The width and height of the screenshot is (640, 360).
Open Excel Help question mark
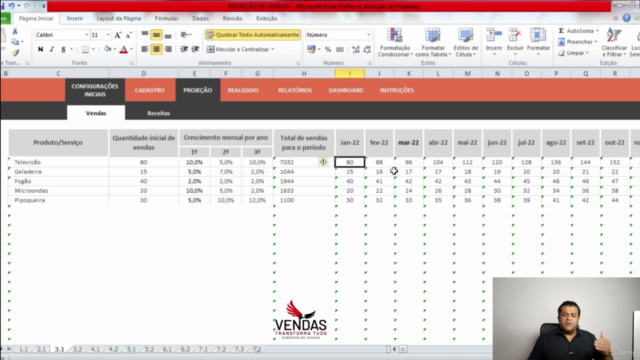(627, 18)
